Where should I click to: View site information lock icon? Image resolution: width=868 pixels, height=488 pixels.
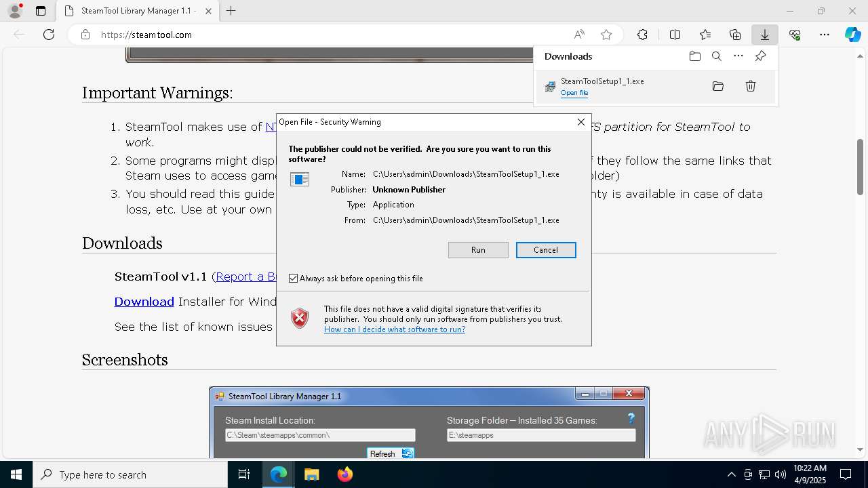[x=85, y=35]
